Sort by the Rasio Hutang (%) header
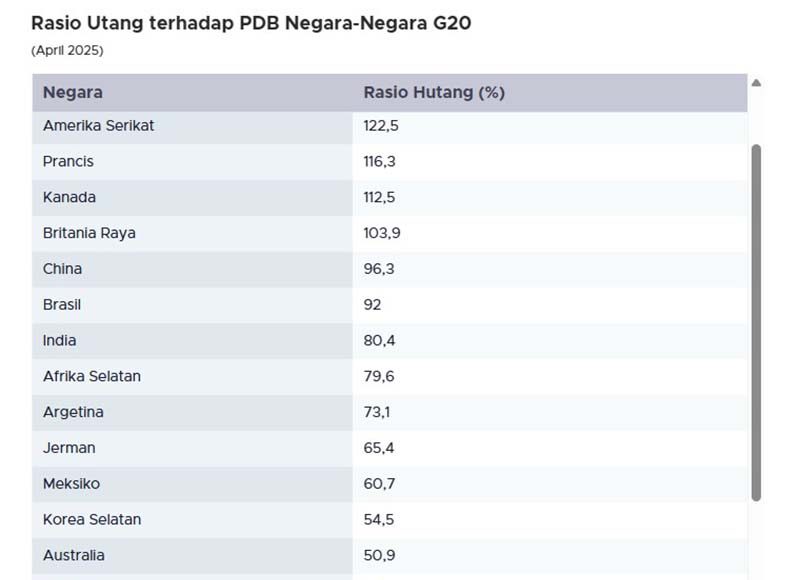 tap(434, 93)
